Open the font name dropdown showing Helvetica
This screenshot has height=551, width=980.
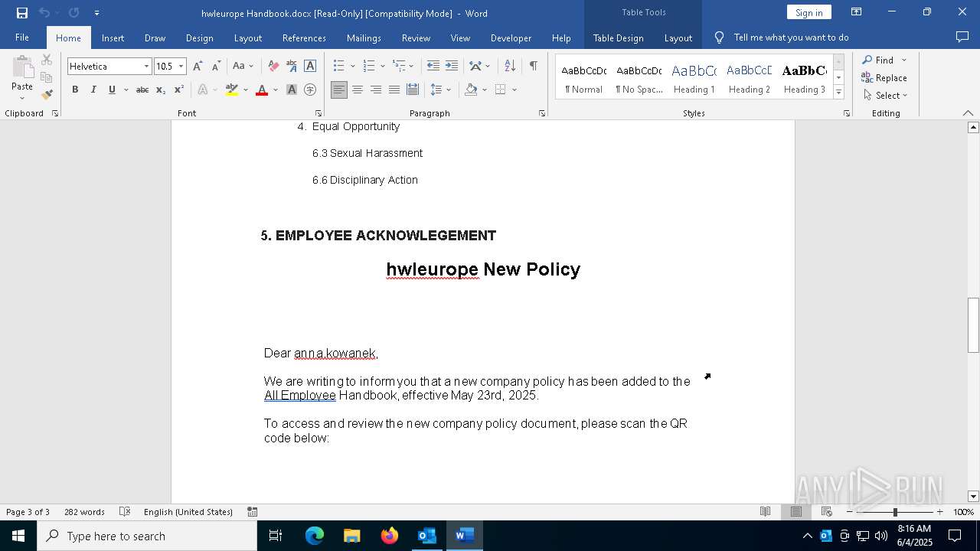click(x=146, y=67)
